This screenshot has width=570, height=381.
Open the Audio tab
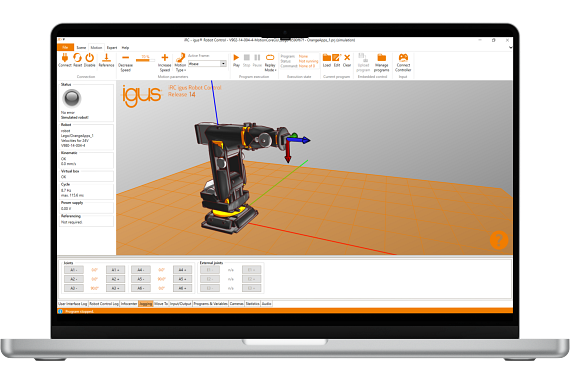pos(266,304)
